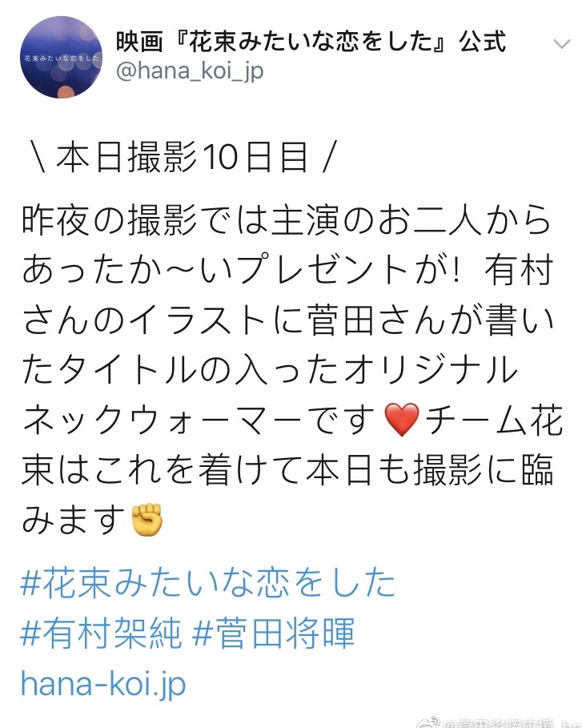Click the raised fist emoji after みます
The height and width of the screenshot is (728, 582).
point(147,520)
